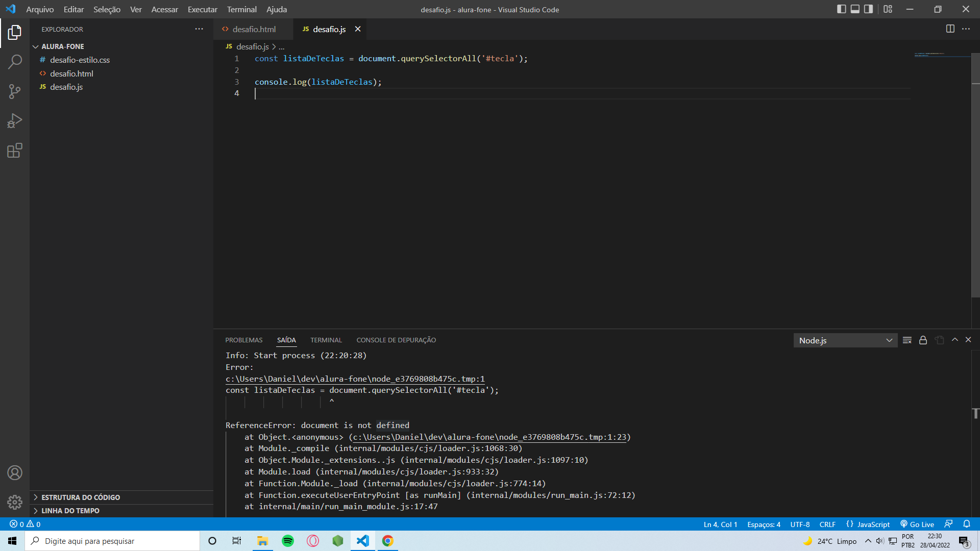980x551 pixels.
Task: Switch to CONSOLE DE DEPURAÇÃO tab
Action: click(396, 340)
